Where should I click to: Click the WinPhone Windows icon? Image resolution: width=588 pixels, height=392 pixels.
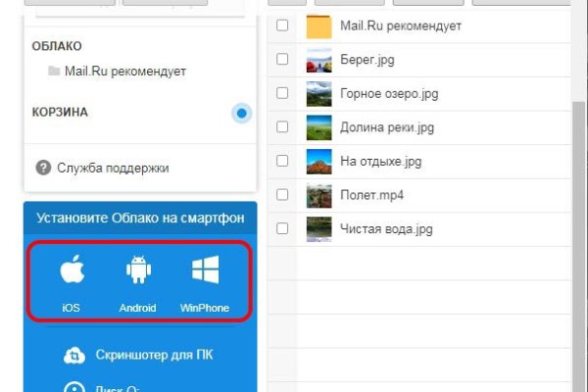(205, 271)
